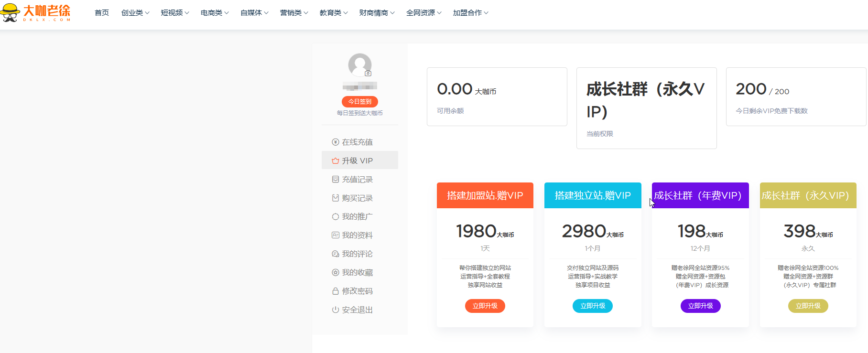This screenshot has width=868, height=353.
Task: Click 立即升级 under 2980 plan
Action: point(593,306)
